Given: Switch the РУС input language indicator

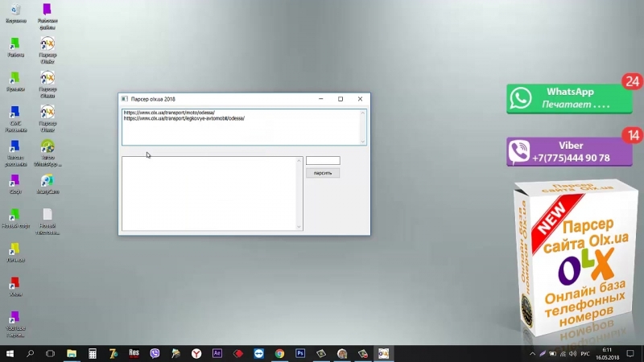Looking at the screenshot, I should 585,354.
